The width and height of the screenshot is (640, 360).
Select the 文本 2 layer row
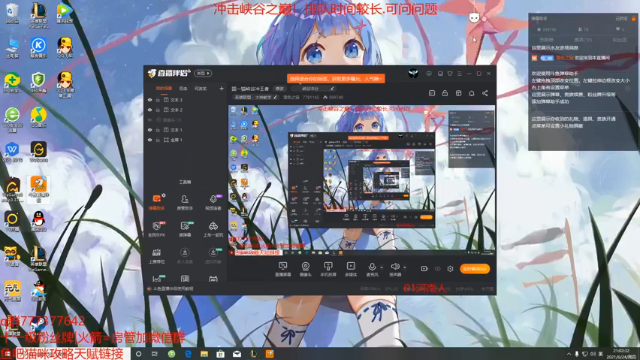[x=186, y=110]
